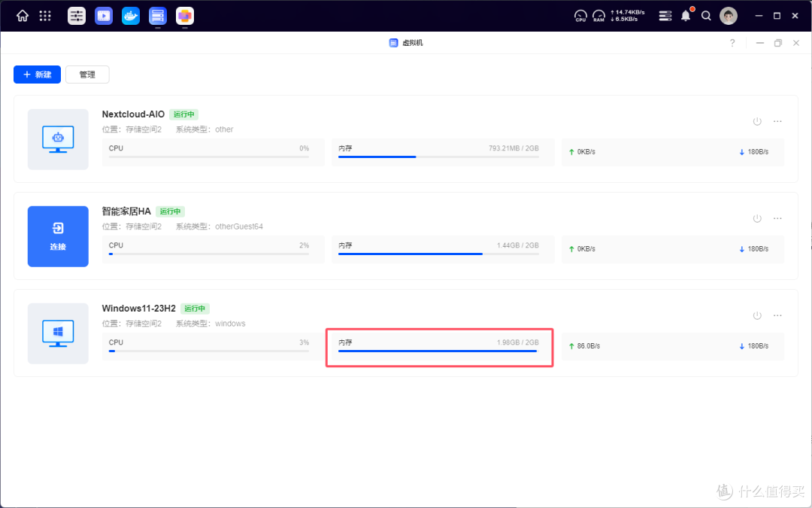This screenshot has width=812, height=508.
Task: Open more options for Windows11-23H2
Action: pyautogui.click(x=777, y=315)
